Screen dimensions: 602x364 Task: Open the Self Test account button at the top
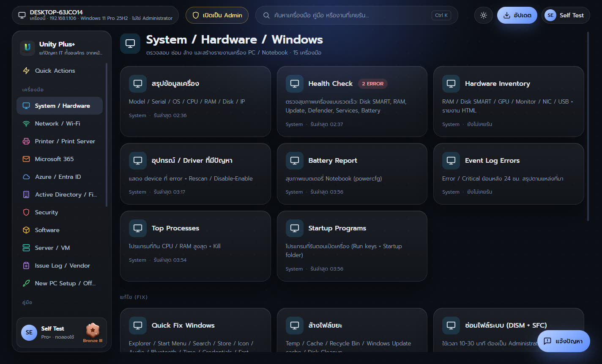coord(566,15)
